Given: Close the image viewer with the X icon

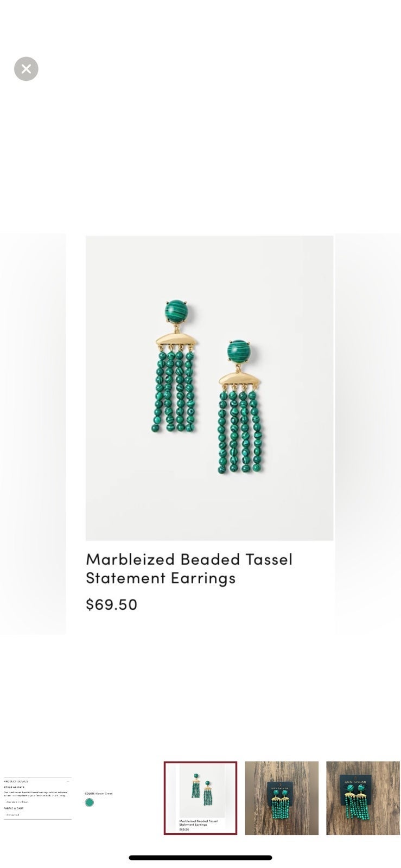Looking at the screenshot, I should 26,69.
